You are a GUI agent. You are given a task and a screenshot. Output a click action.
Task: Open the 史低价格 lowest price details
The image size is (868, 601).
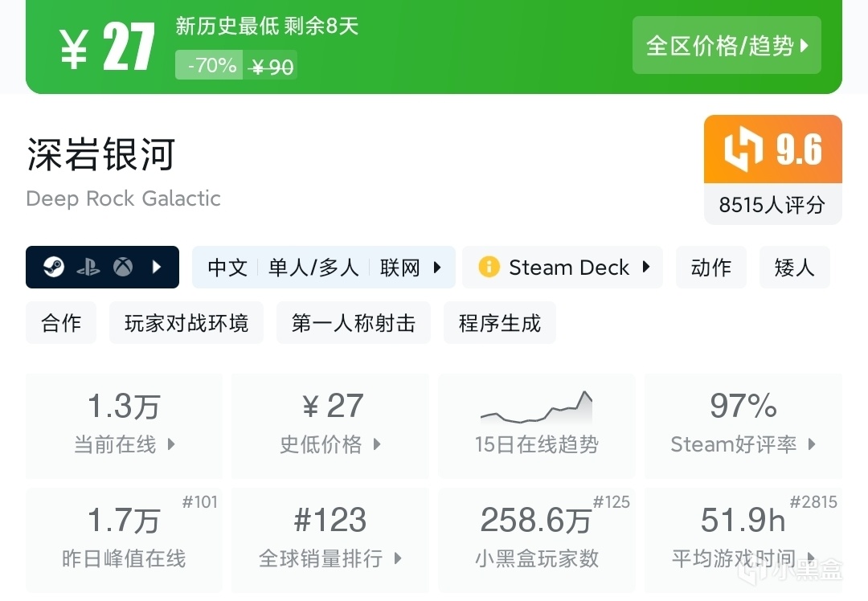click(x=330, y=425)
